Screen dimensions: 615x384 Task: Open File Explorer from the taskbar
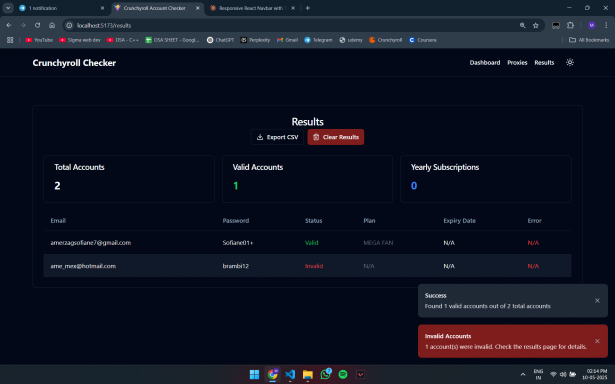[308, 375]
